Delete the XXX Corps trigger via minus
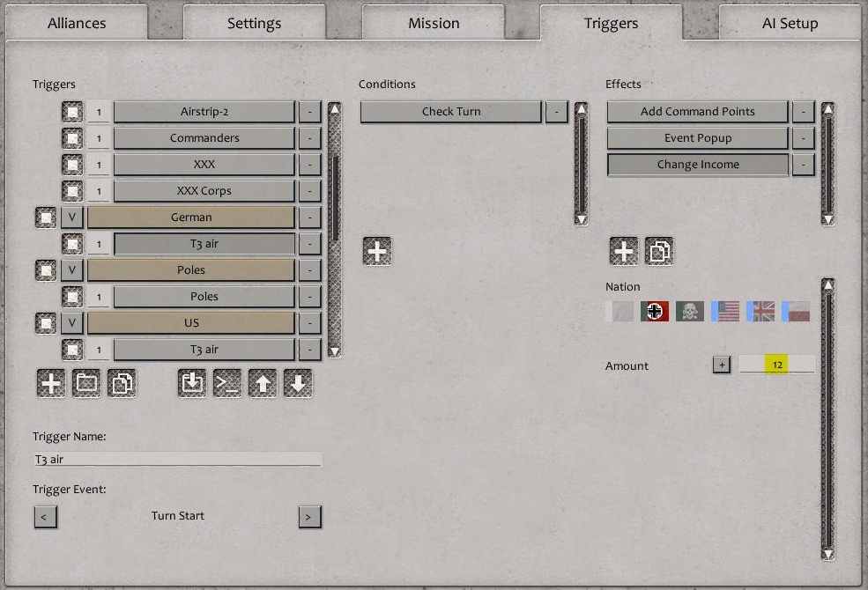This screenshot has width=868, height=590. coord(310,191)
